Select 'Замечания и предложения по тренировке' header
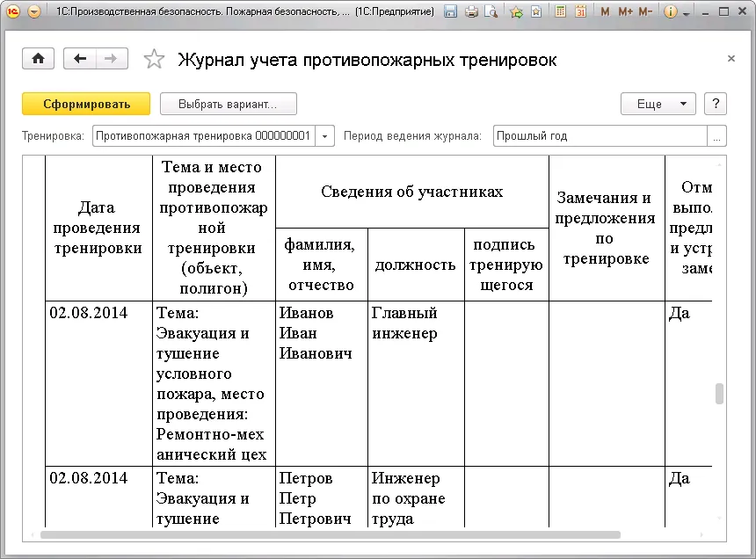Viewport: 756px width, 559px height. point(607,228)
